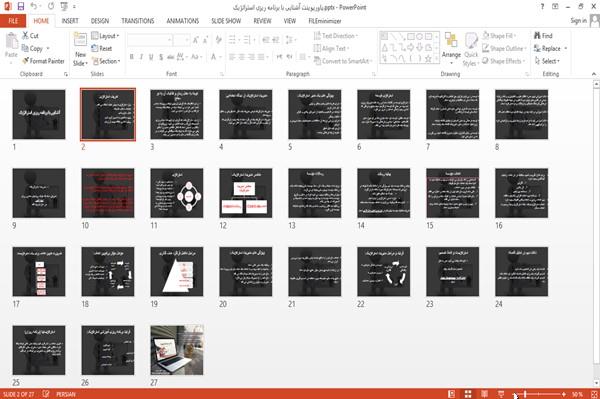600x399 pixels.
Task: Toggle Bold formatting
Action: [131, 57]
